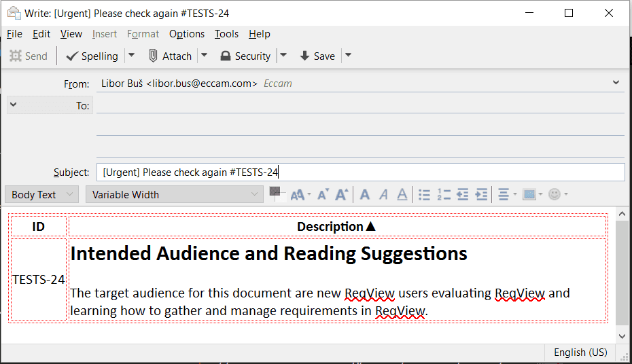Click the Send button
The width and height of the screenshot is (632, 364).
click(29, 56)
